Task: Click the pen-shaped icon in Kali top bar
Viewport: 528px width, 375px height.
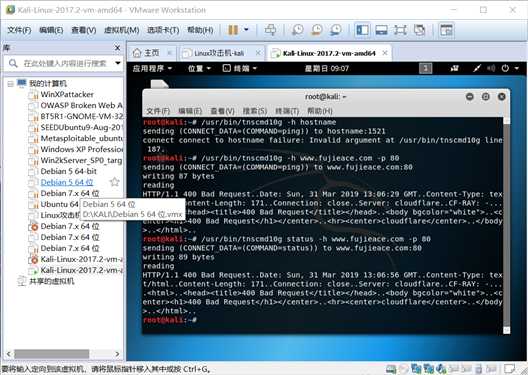Action: [476, 69]
